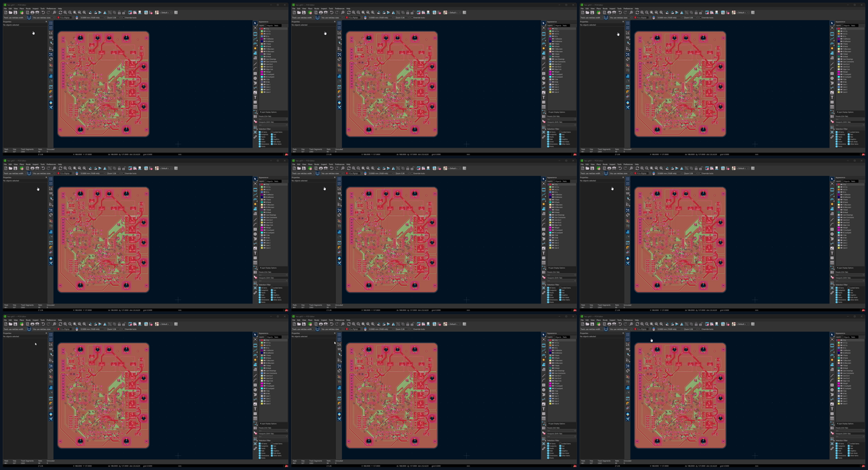This screenshot has width=868, height=470.
Task: Select Edge.Cuts layer row in middle-left window
Action: (273, 225)
